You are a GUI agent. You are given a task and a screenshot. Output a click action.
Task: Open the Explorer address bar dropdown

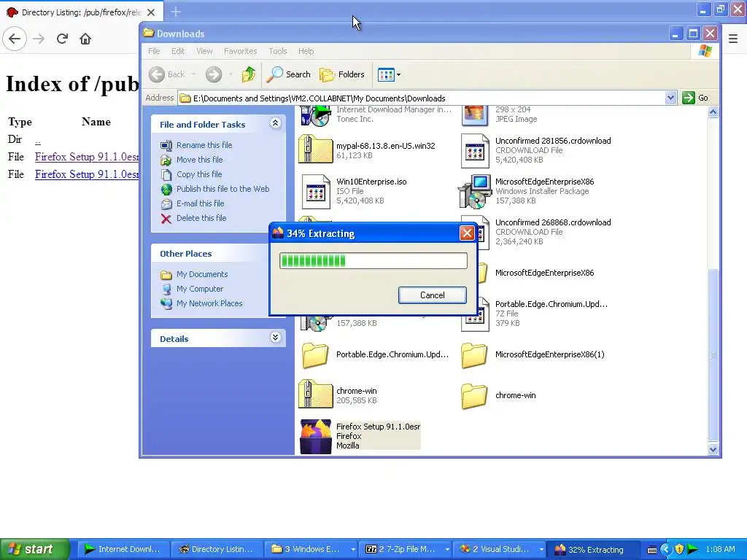point(670,98)
